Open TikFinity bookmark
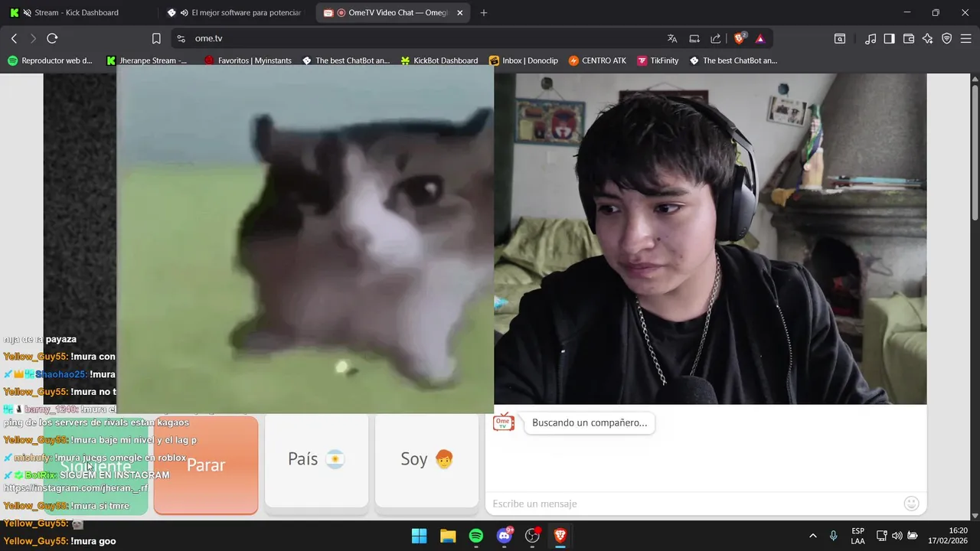The image size is (980, 551). tap(657, 60)
